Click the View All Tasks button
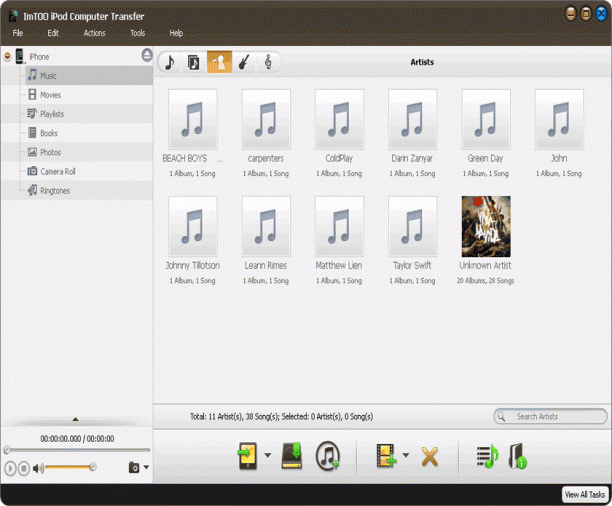The height and width of the screenshot is (506, 612). pyautogui.click(x=585, y=495)
